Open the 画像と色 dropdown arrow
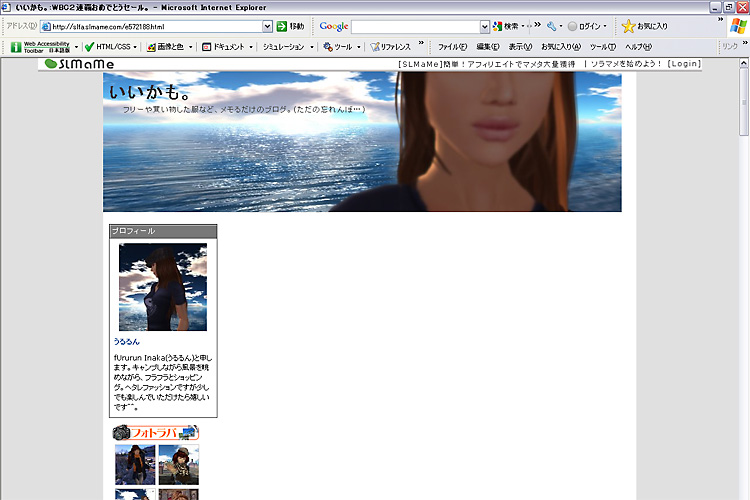This screenshot has height=500, width=750. 190,47
